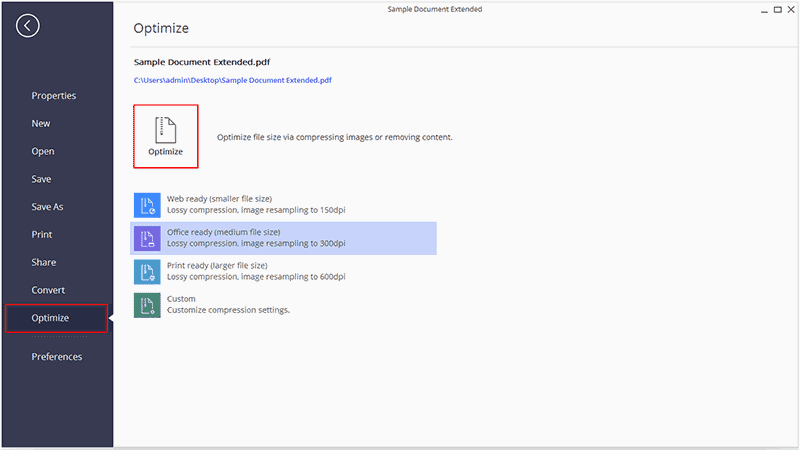Screen dimensions: 800x450
Task: Select Optimize in the sidebar
Action: 57,318
